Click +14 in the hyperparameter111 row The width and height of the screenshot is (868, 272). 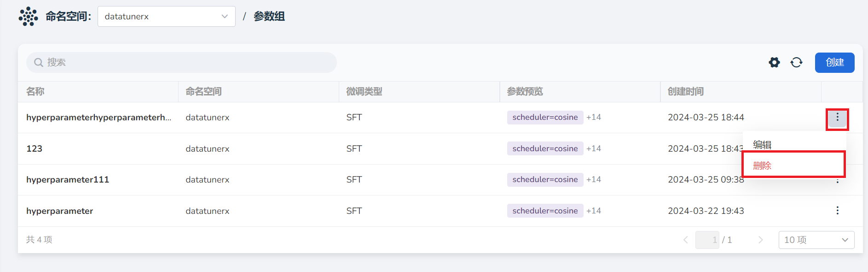594,179
